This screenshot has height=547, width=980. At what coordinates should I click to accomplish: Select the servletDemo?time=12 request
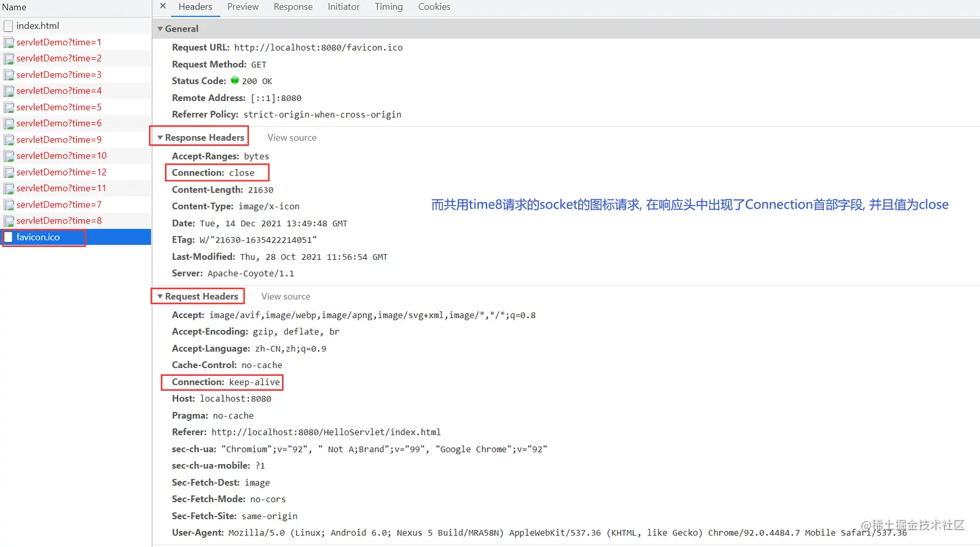(x=76, y=172)
